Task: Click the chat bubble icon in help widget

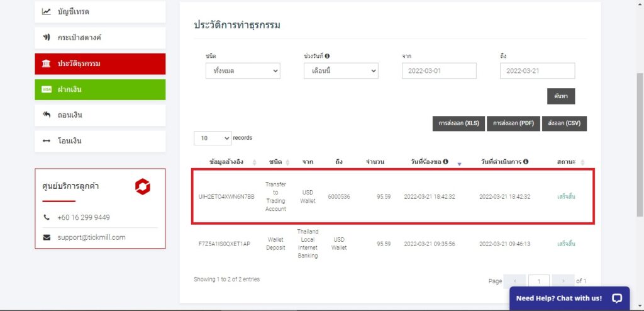Action: [616, 298]
